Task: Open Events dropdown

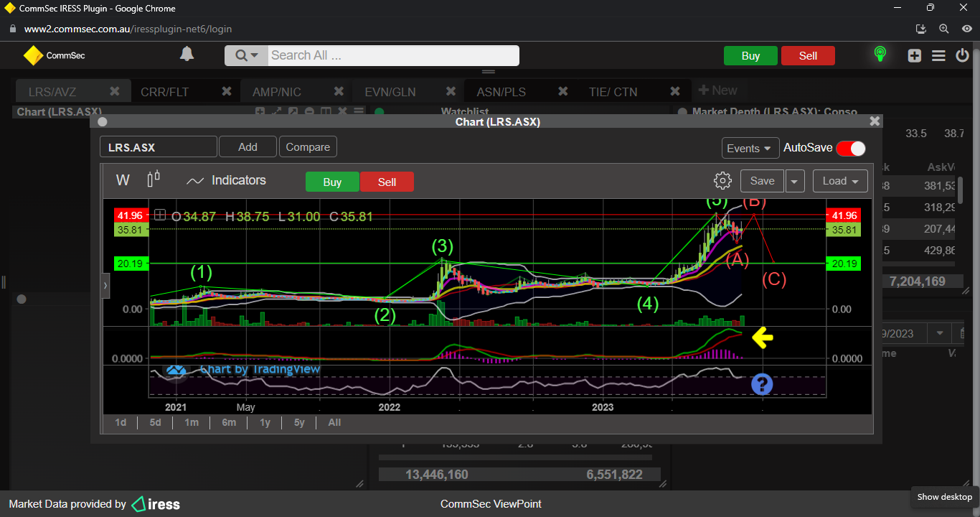Action: tap(750, 148)
